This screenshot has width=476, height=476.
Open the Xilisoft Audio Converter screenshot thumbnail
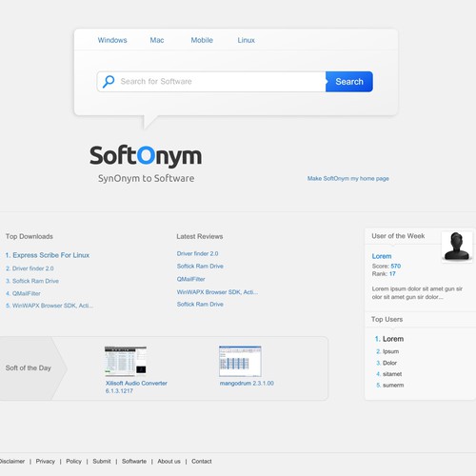[126, 362]
